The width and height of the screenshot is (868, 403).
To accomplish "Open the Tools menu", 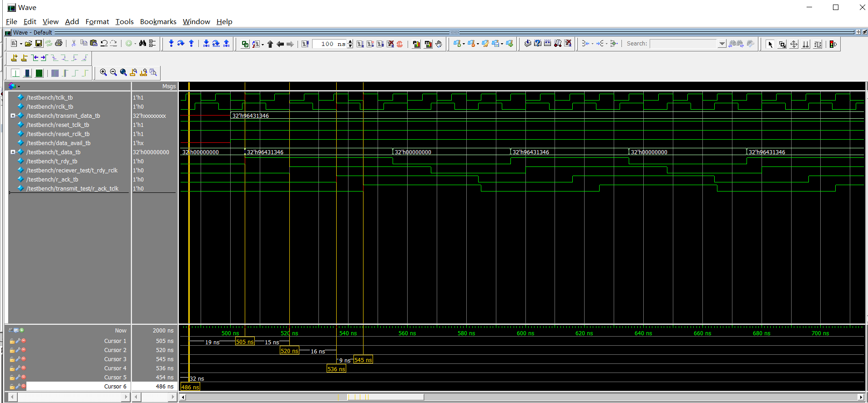I will pyautogui.click(x=124, y=21).
